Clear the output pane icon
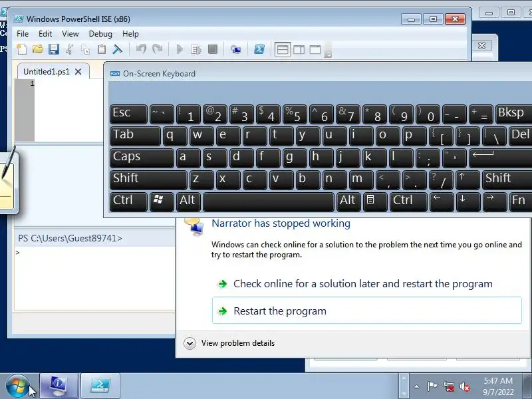 [x=118, y=49]
